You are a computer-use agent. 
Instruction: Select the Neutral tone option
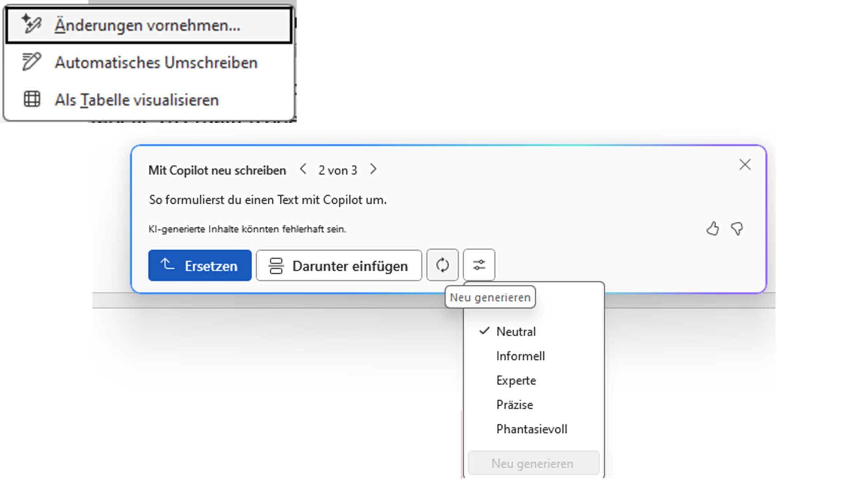point(534,332)
